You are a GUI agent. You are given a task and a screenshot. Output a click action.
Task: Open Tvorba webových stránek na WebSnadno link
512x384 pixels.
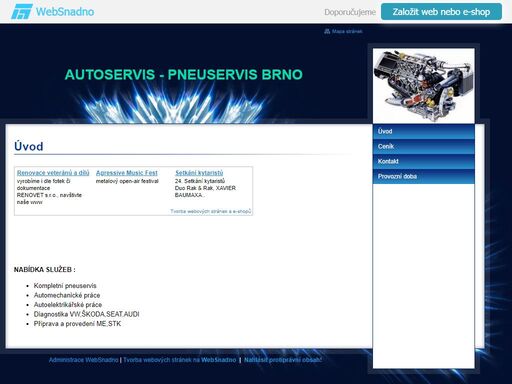pyautogui.click(x=180, y=360)
